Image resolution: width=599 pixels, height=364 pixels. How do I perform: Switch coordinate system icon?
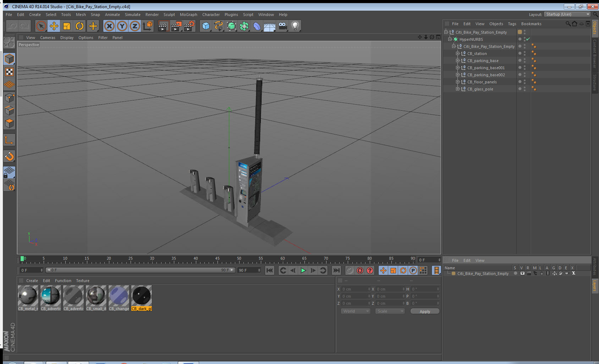(148, 26)
